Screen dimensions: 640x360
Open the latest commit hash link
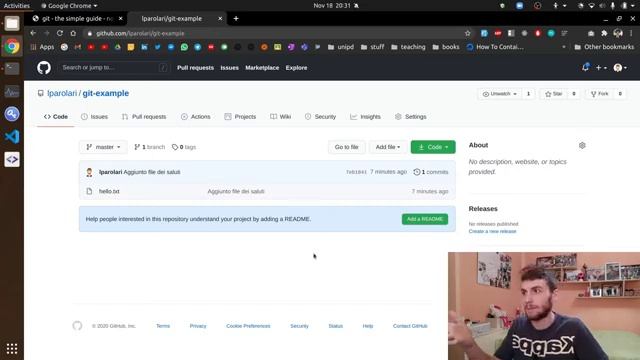click(356, 172)
